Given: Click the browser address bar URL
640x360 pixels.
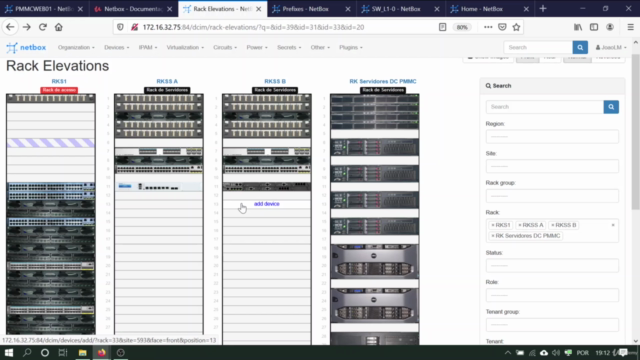Looking at the screenshot, I should [x=253, y=27].
